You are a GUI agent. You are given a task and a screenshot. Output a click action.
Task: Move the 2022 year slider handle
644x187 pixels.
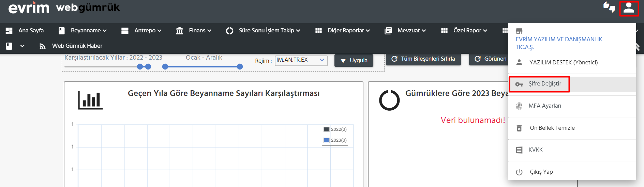click(x=140, y=66)
